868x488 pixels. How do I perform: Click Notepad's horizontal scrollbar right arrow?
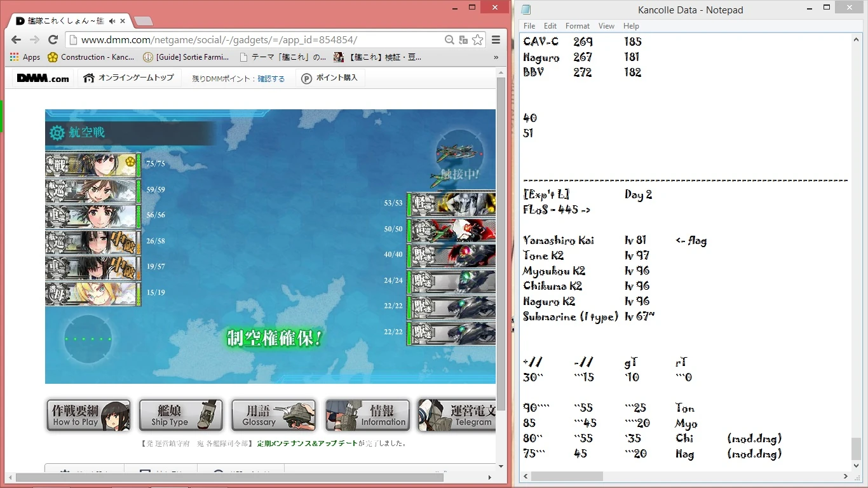point(846,476)
